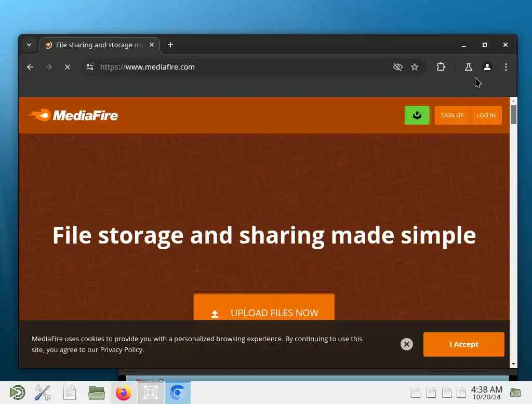
Task: Click the MediaFire logo
Action: point(74,115)
